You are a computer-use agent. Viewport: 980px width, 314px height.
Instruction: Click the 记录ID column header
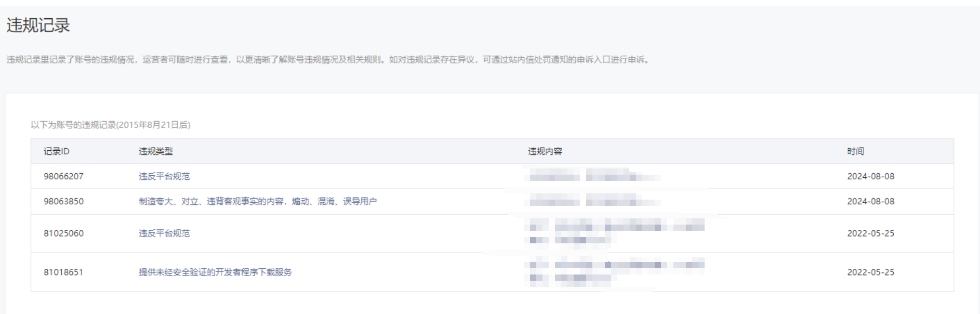(x=57, y=151)
